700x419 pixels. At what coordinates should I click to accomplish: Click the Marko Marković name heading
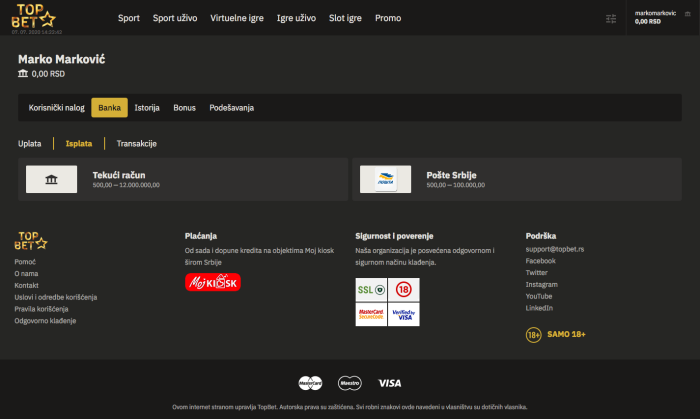pos(62,59)
